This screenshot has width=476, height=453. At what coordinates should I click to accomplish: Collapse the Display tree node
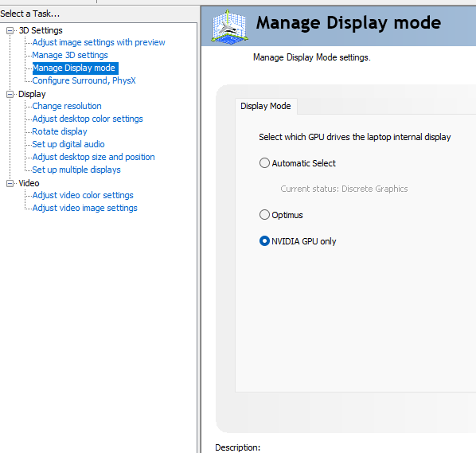[x=10, y=95]
